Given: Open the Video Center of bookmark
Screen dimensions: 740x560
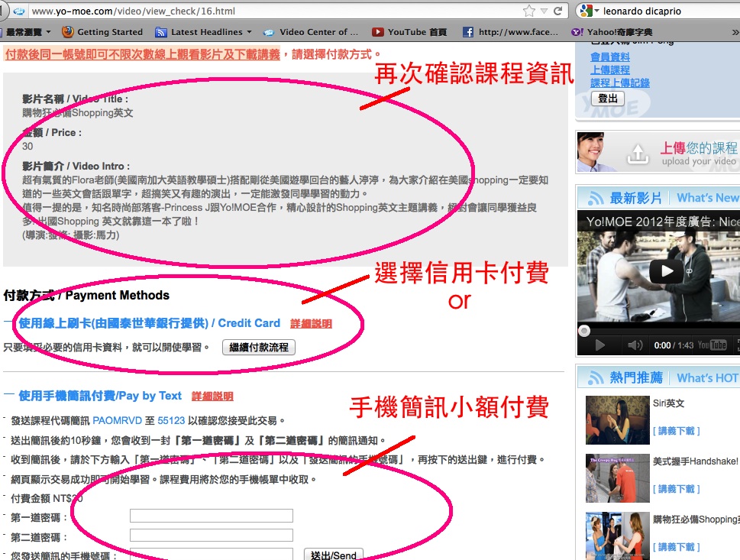Looking at the screenshot, I should tap(311, 32).
